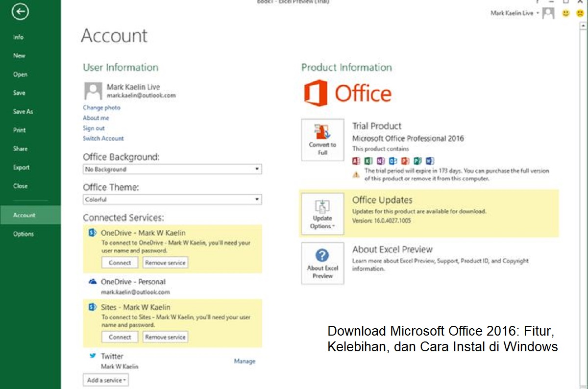Click the PowerPoint icon under This product contains
The width and height of the screenshot is (588, 389).
405,161
